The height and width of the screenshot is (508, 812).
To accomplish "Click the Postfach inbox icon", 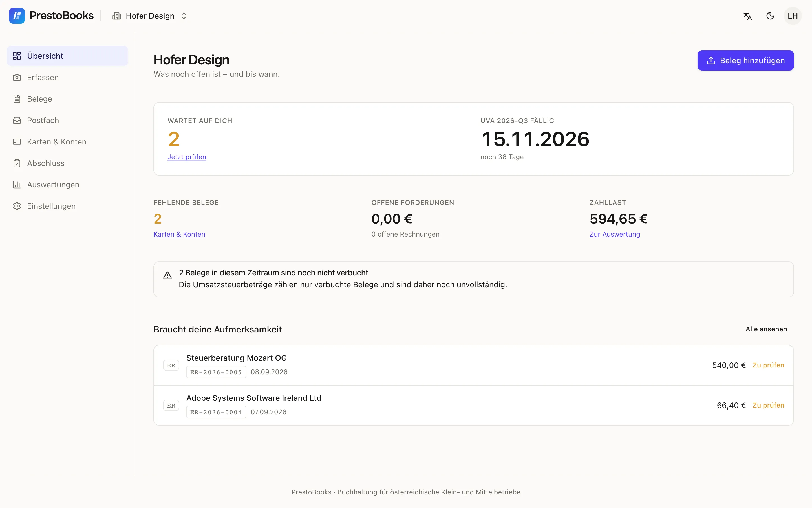I will click(x=17, y=120).
